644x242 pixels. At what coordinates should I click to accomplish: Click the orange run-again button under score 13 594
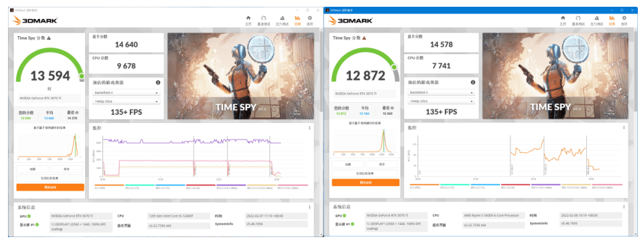coord(50,187)
